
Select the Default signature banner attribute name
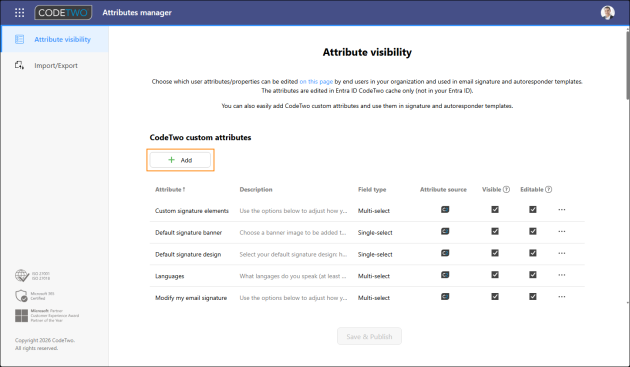pos(188,232)
